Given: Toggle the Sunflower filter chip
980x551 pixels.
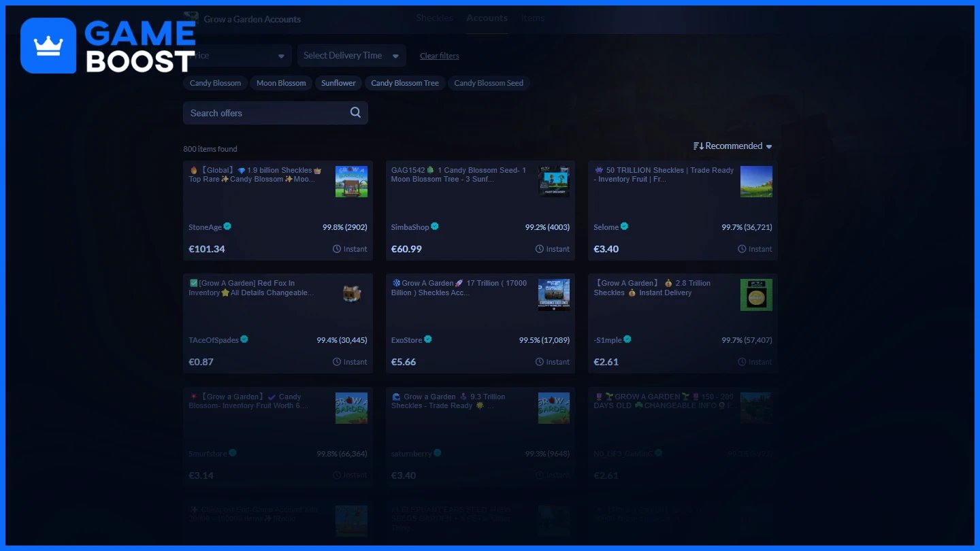Looking at the screenshot, I should [x=338, y=83].
